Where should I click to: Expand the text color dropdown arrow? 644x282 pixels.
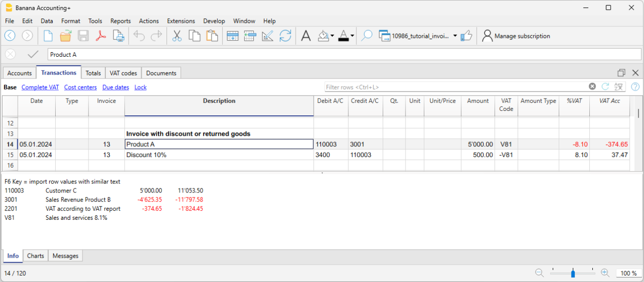[352, 36]
